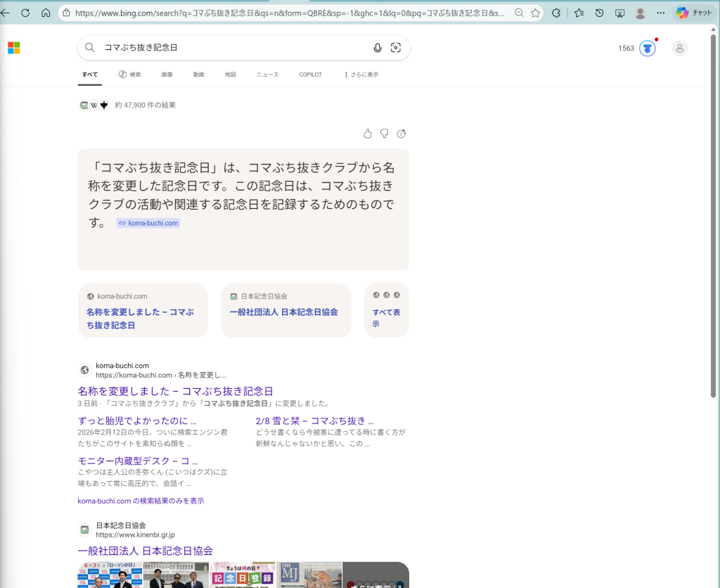Switch to the 画像 images tab
The width and height of the screenshot is (720, 588).
[167, 75]
